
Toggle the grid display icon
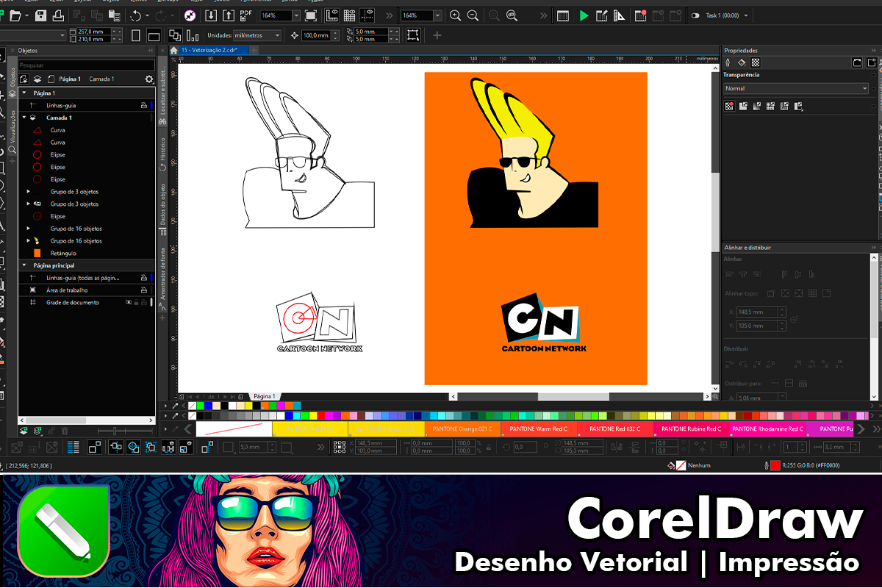pyautogui.click(x=350, y=15)
